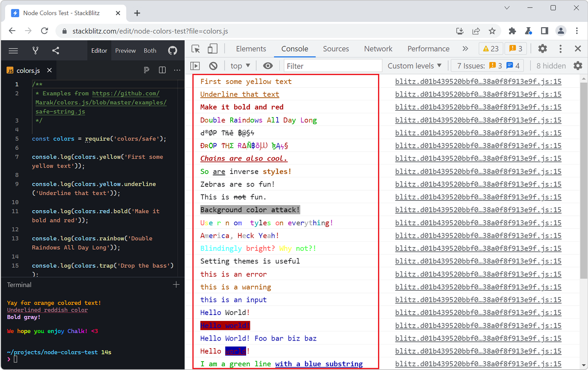Open the "top" frame dropdown

239,65
